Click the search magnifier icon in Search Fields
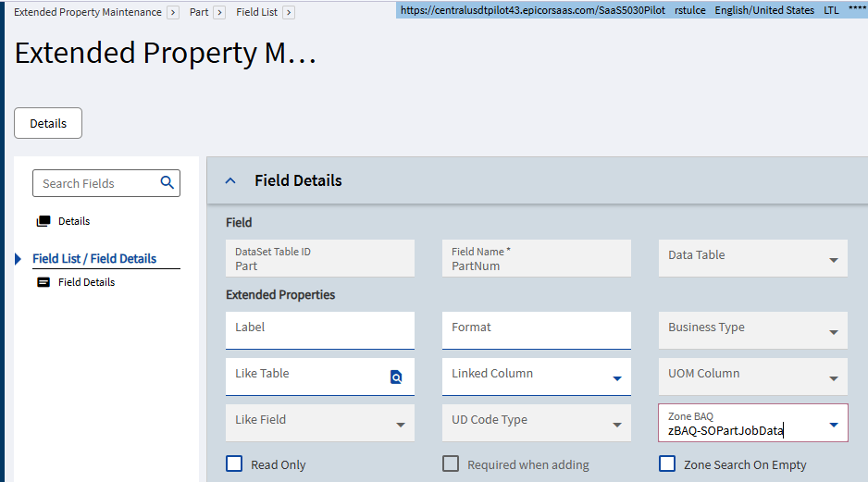868x482 pixels. tap(167, 183)
